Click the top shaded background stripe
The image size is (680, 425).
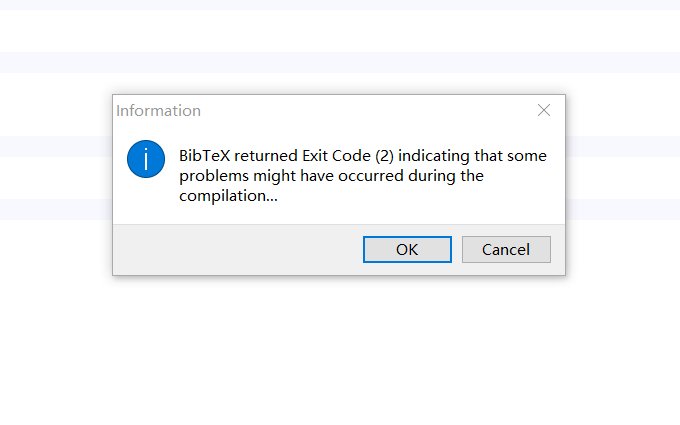point(340,4)
